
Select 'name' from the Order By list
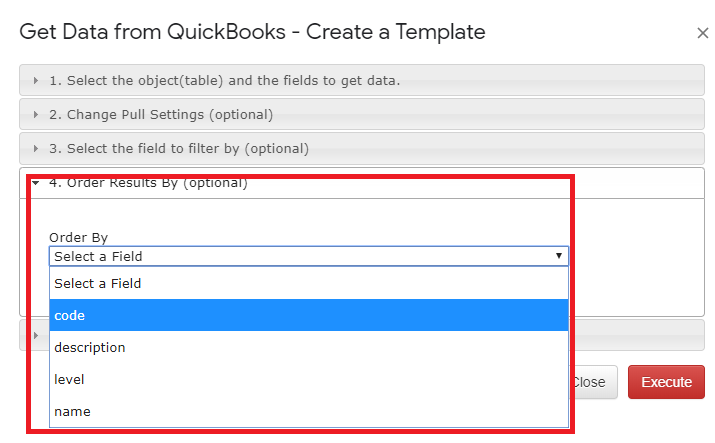[x=309, y=411]
